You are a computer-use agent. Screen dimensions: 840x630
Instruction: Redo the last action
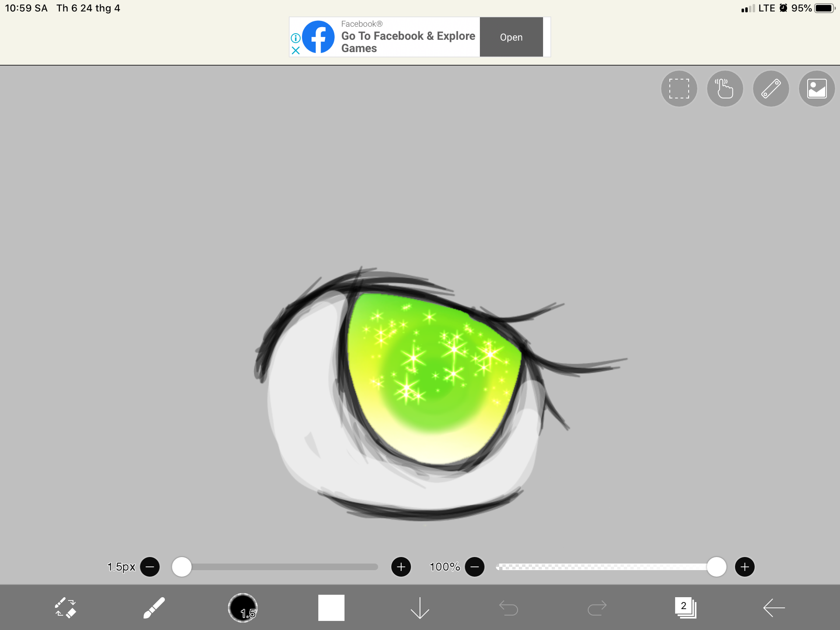(597, 608)
